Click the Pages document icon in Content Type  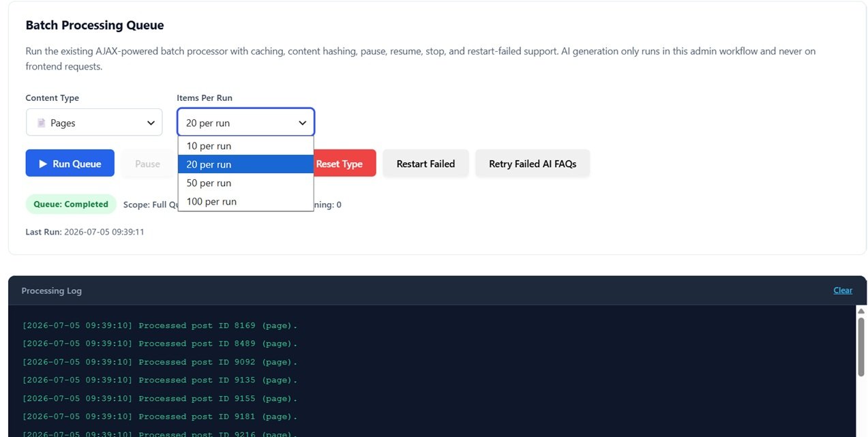click(42, 123)
